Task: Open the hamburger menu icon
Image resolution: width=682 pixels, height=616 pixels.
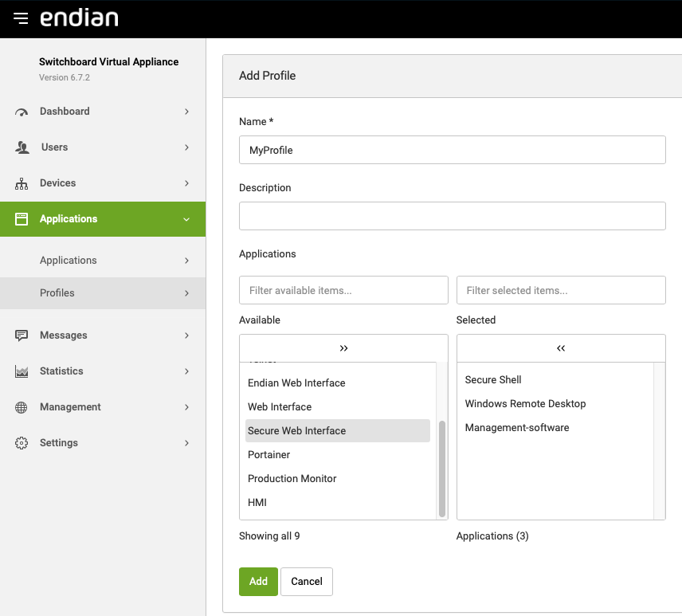Action: click(x=21, y=18)
